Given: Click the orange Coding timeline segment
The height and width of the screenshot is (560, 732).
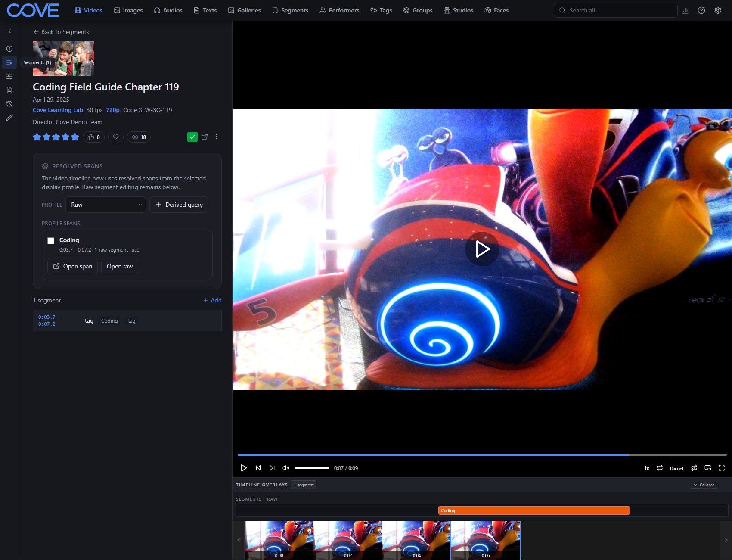Looking at the screenshot, I should pyautogui.click(x=534, y=510).
